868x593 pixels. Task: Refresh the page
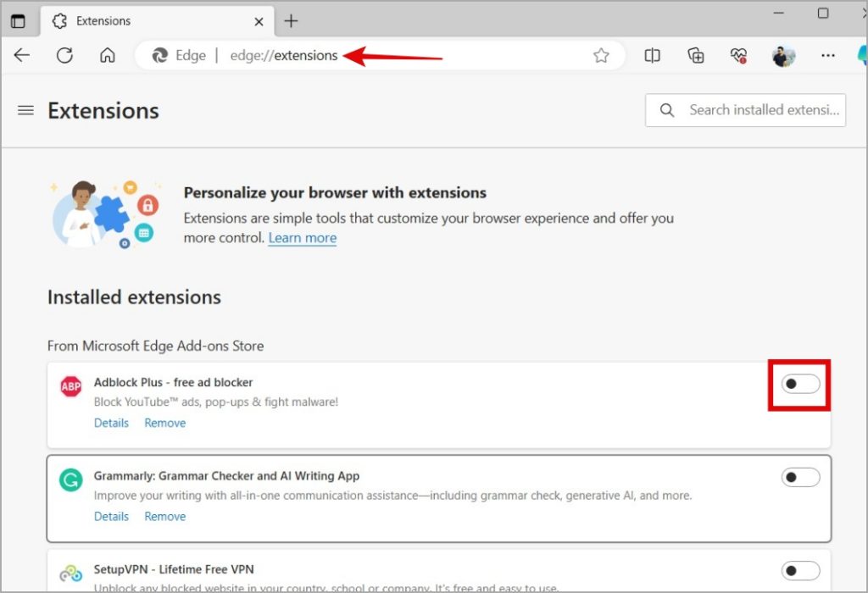coord(64,55)
